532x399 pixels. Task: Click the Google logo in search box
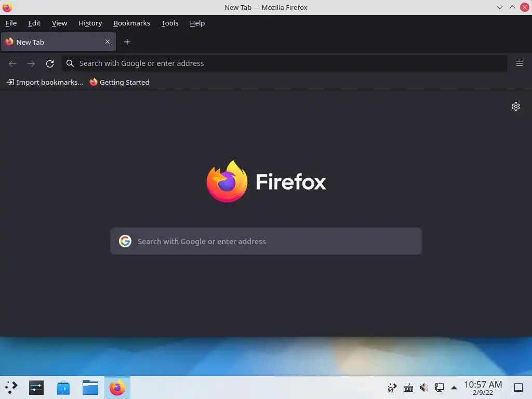[125, 241]
